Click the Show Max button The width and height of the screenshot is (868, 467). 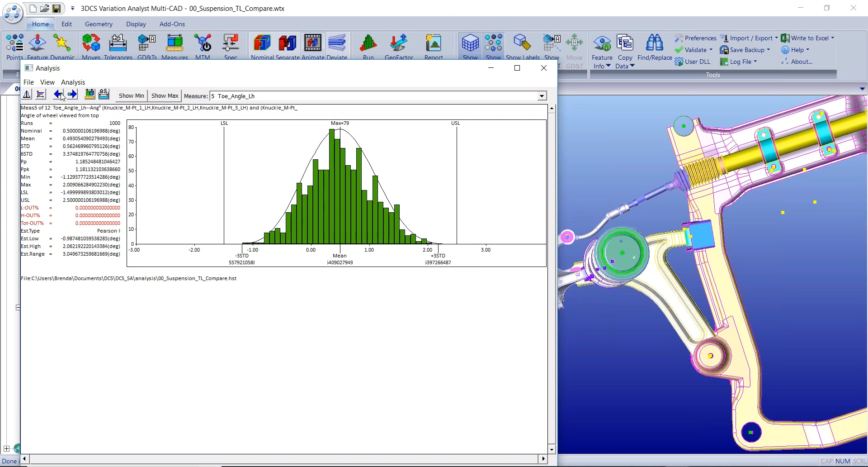pos(165,95)
